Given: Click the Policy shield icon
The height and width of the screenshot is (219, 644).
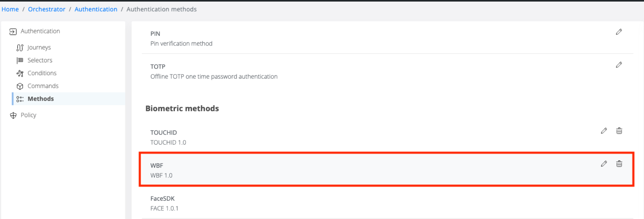Looking at the screenshot, I should [x=13, y=116].
